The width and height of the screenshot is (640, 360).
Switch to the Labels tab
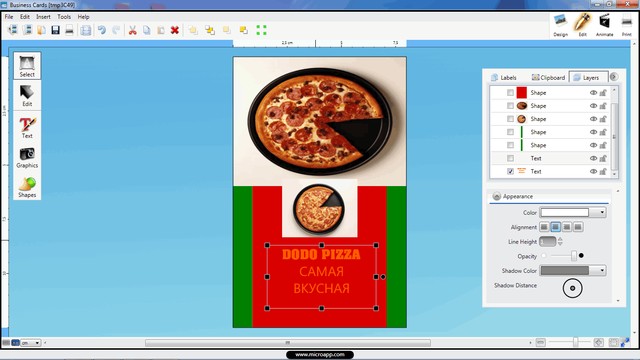pos(504,77)
